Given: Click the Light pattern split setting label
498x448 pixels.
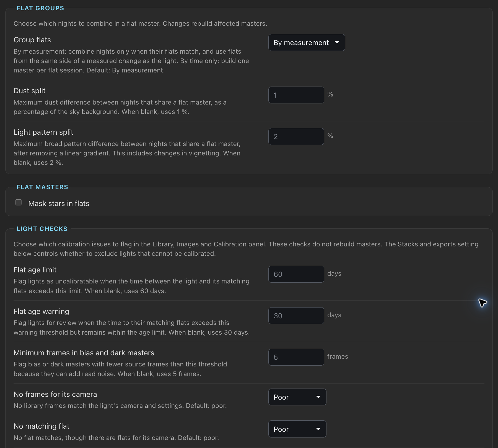Looking at the screenshot, I should click(x=43, y=132).
